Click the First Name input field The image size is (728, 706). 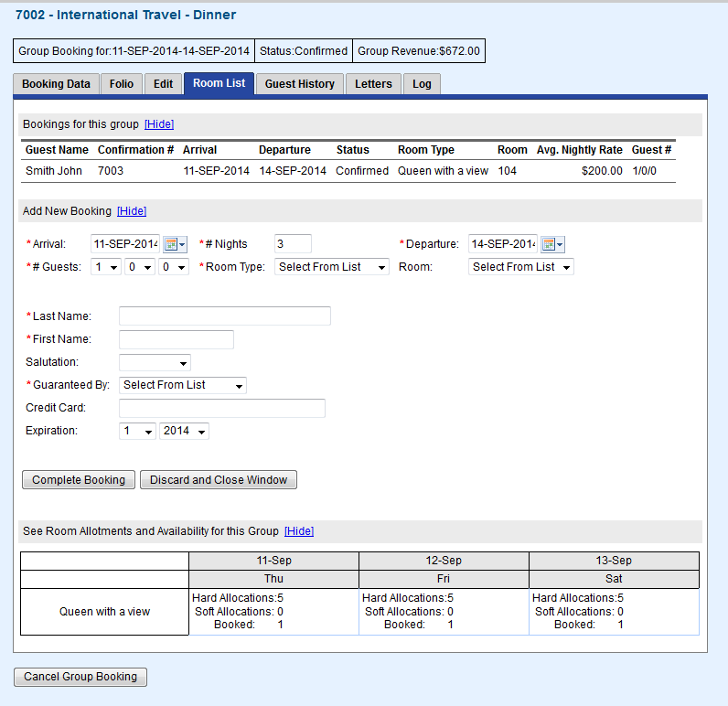click(x=177, y=339)
